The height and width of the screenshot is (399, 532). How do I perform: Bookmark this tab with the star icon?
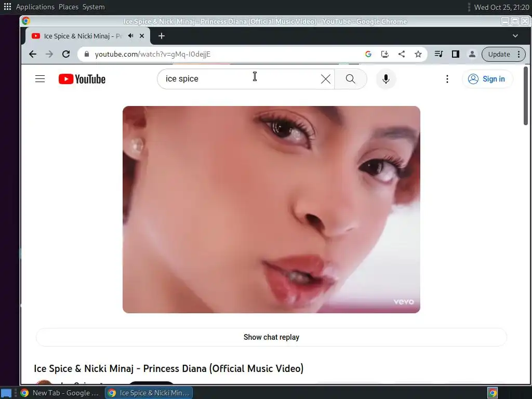click(x=418, y=54)
